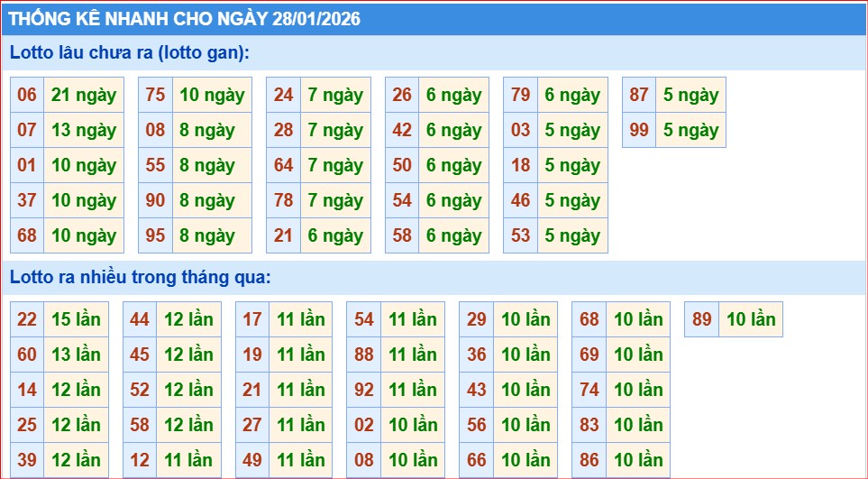The width and height of the screenshot is (868, 479).
Task: Select gan number 78
Action: click(283, 200)
